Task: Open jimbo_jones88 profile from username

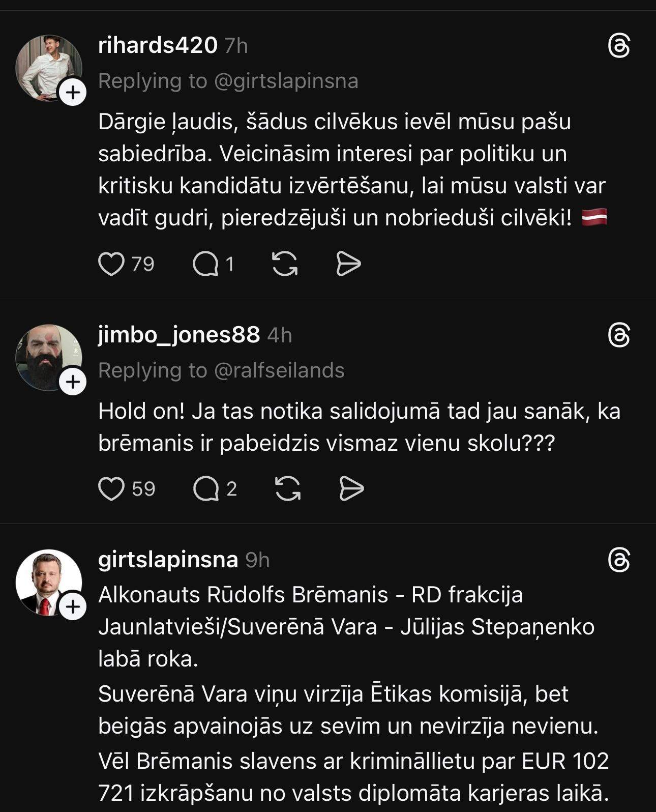Action: pyautogui.click(x=179, y=335)
